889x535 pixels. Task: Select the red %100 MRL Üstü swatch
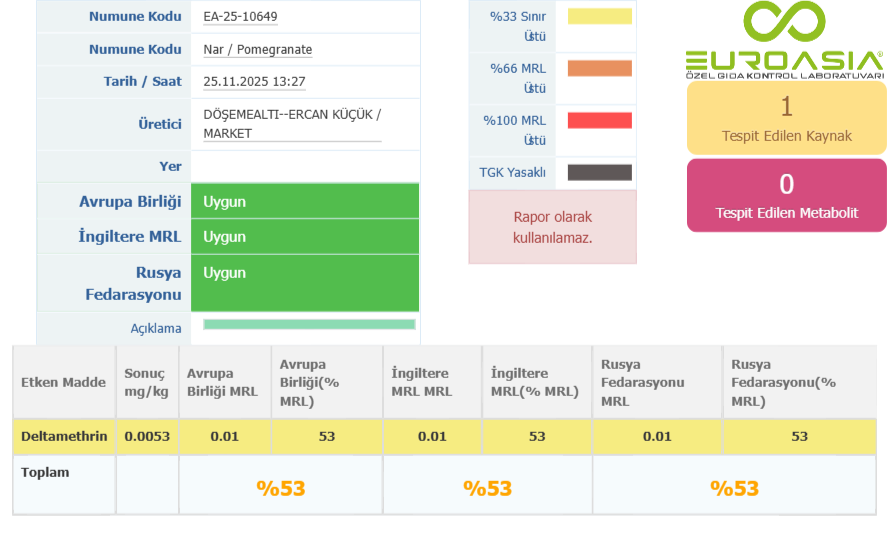click(599, 121)
